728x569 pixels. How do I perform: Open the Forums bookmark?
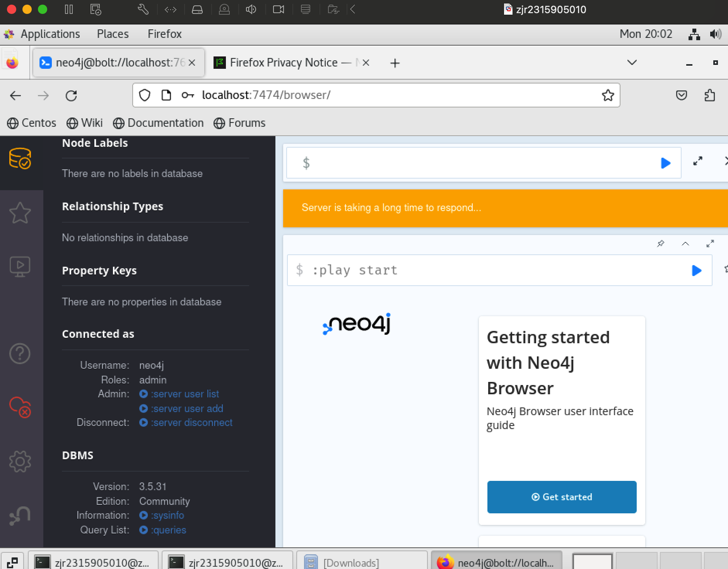pos(239,123)
